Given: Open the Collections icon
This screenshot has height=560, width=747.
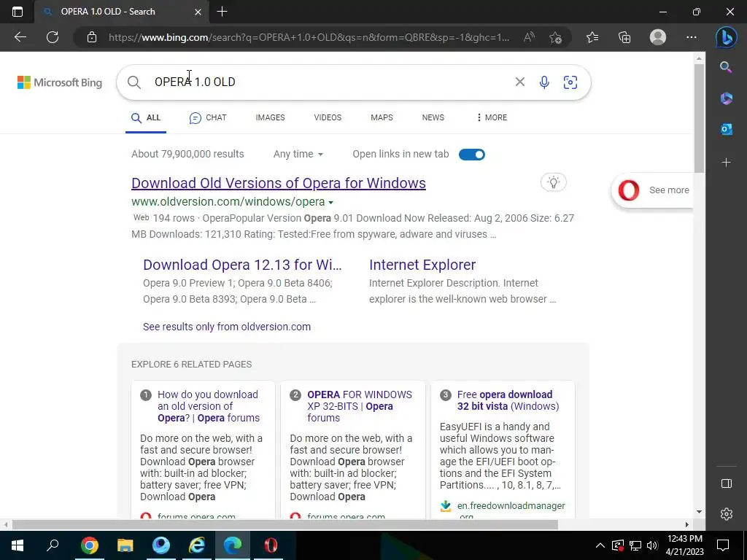Looking at the screenshot, I should 624,37.
